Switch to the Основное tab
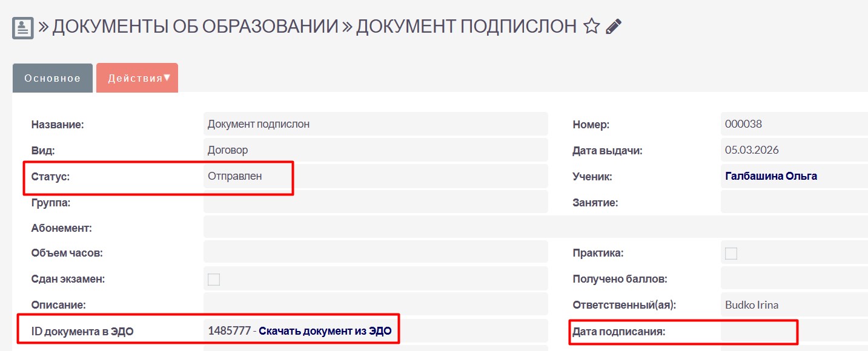The height and width of the screenshot is (351, 868). [52, 78]
